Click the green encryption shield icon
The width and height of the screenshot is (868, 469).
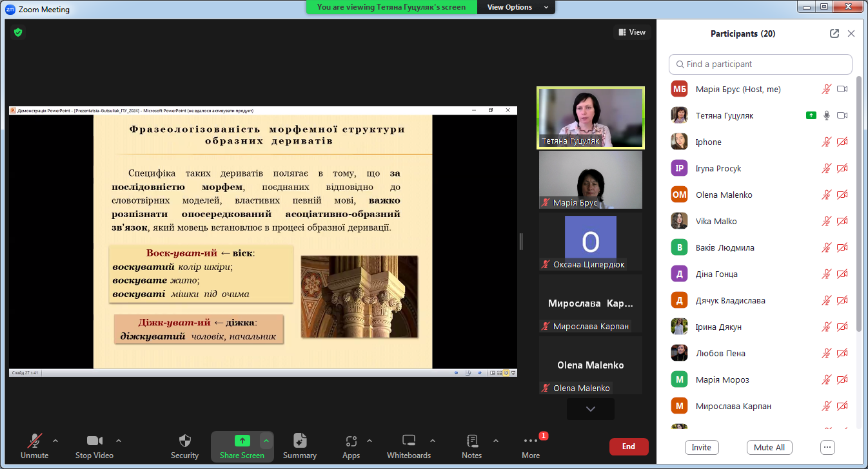[x=18, y=32]
